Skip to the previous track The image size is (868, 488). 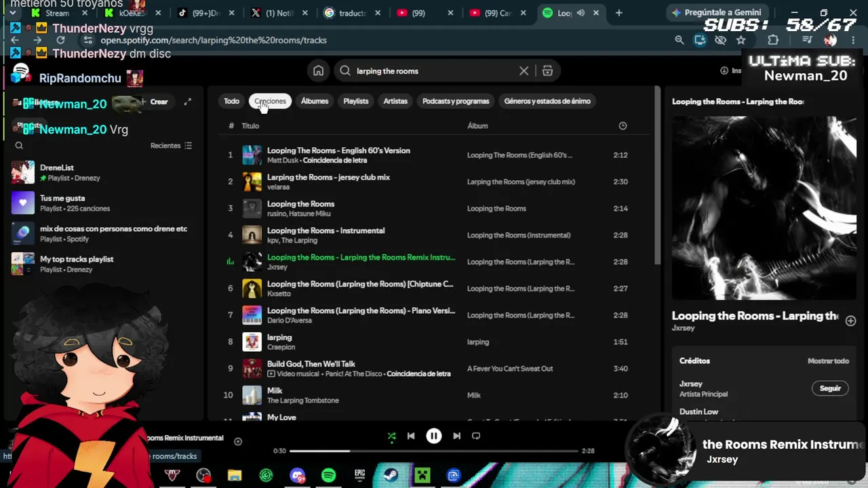coord(411,436)
